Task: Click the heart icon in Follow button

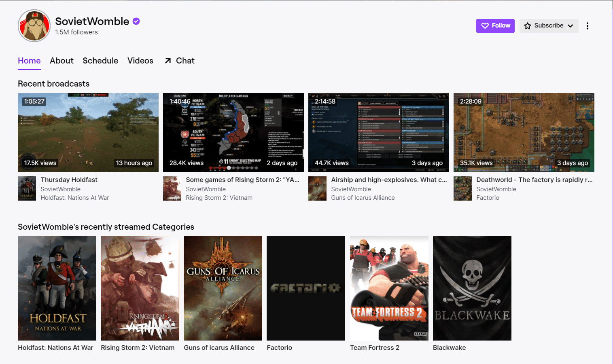Action: (x=485, y=26)
